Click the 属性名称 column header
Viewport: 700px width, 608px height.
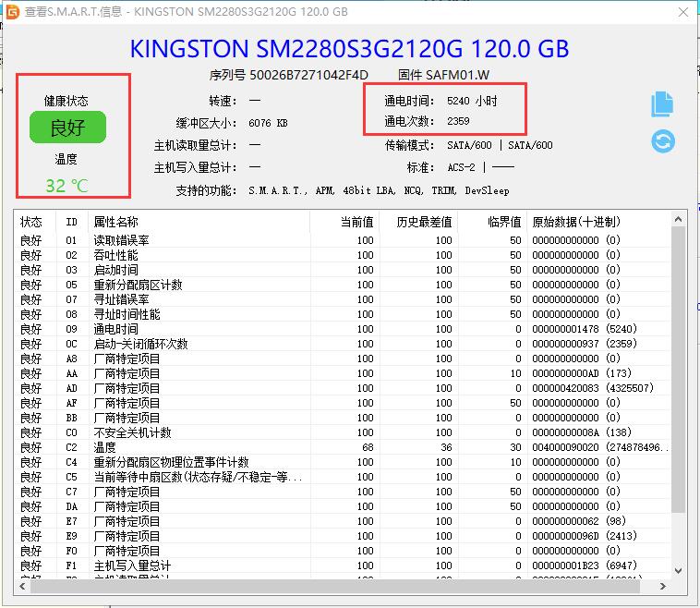[x=115, y=222]
